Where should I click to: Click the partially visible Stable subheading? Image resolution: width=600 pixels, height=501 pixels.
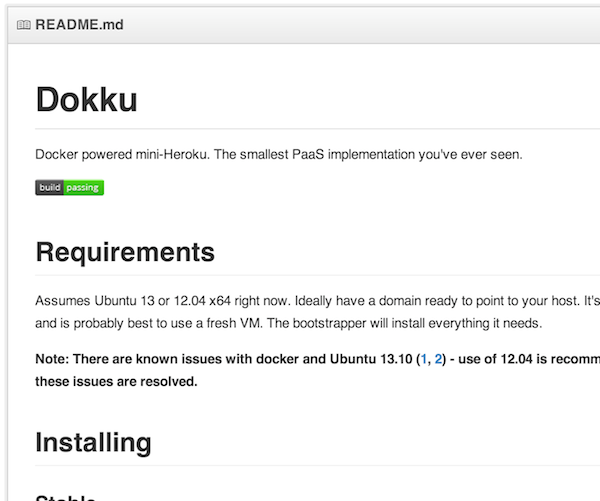tap(66, 496)
